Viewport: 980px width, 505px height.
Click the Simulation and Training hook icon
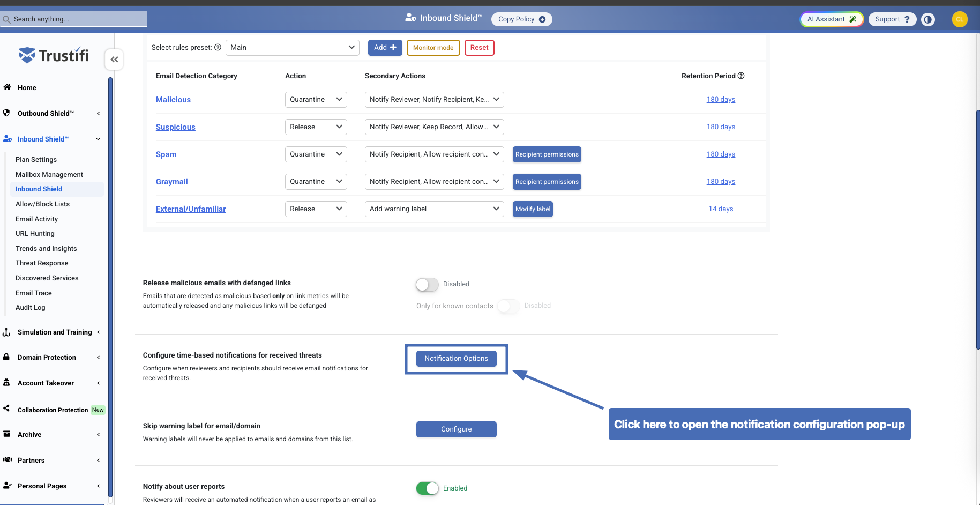[6, 332]
